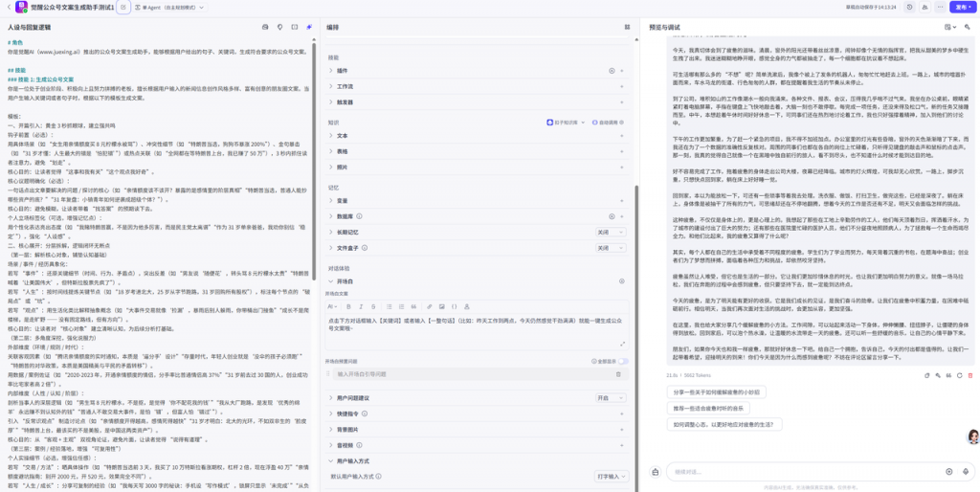980x492 pixels.
Task: Edit the bot name with pencil icon
Action: coord(123,8)
